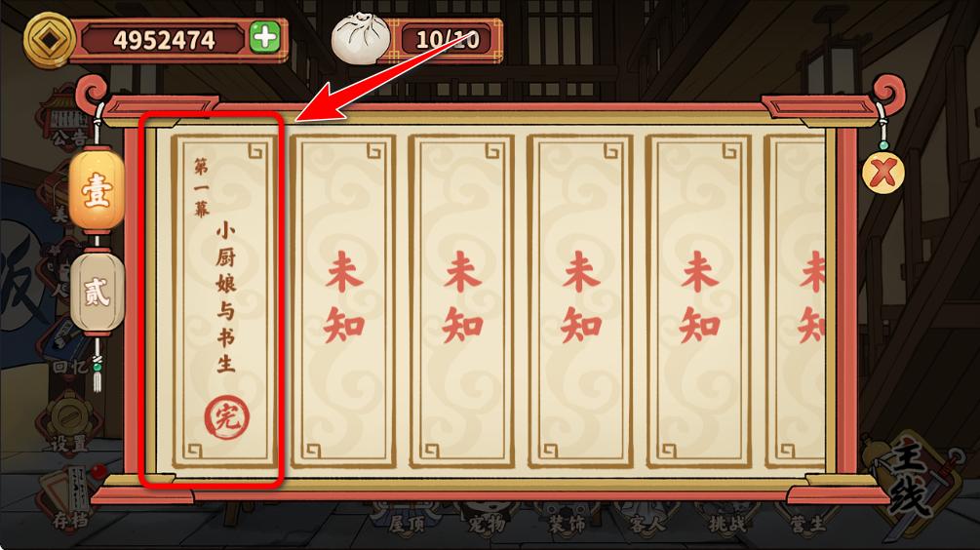
Task: Close the story scroll with X
Action: [882, 172]
